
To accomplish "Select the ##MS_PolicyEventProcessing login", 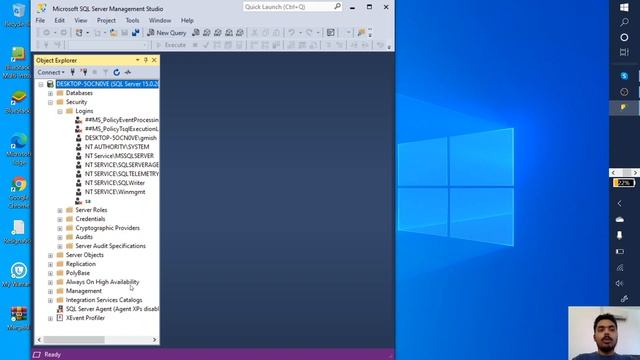I will coord(122,120).
